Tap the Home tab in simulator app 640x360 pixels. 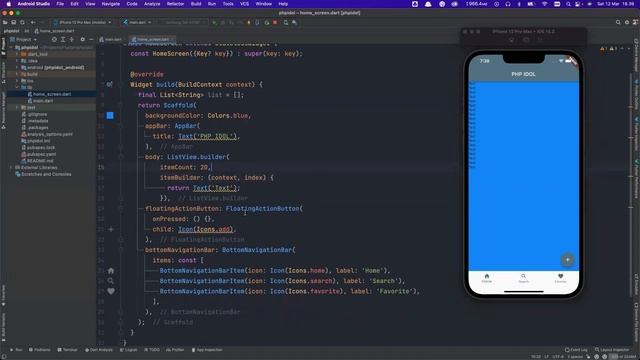pyautogui.click(x=487, y=278)
